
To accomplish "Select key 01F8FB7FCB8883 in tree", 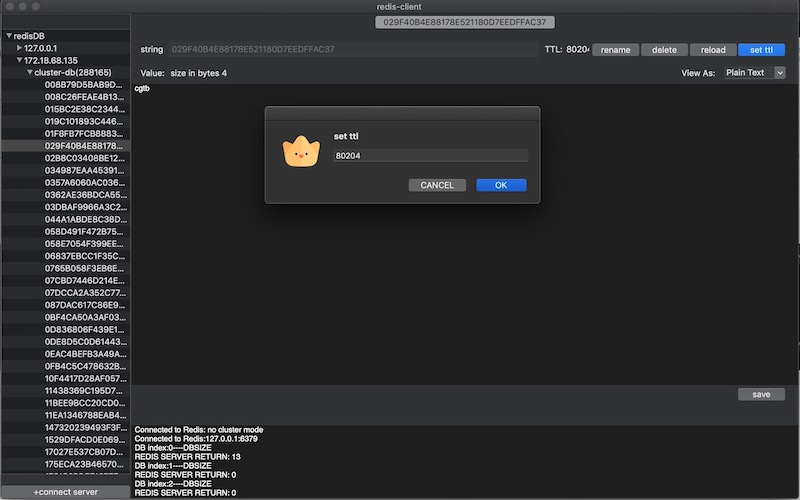I will [x=84, y=133].
